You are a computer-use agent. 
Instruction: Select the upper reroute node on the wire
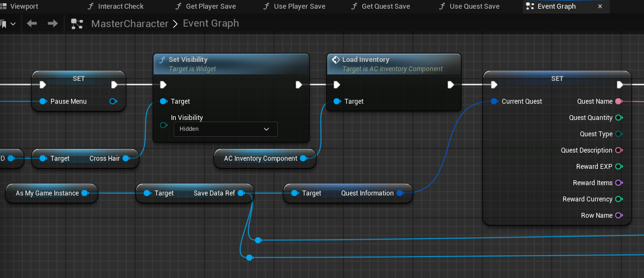coord(258,240)
